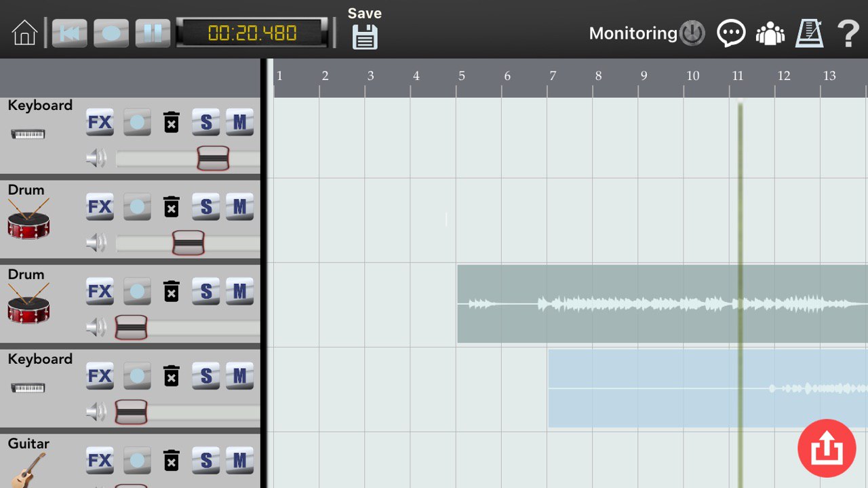Arm recording on the top Keyboard track
Screen dimensions: 868x488
(x=137, y=122)
